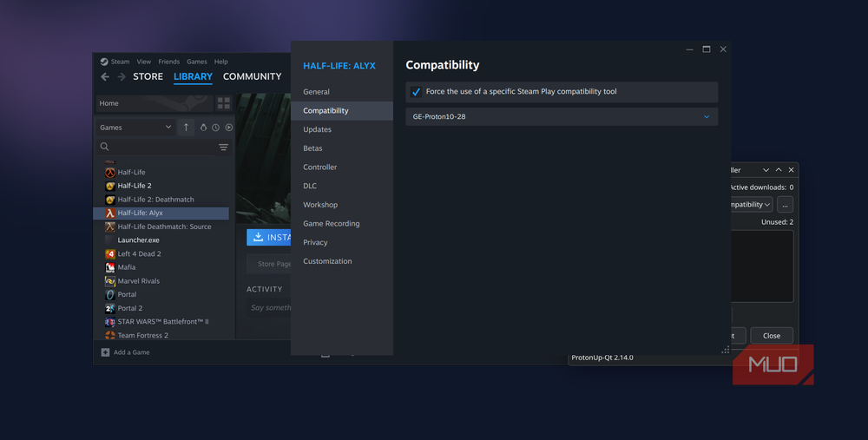The width and height of the screenshot is (868, 440).
Task: Open the Steam menu
Action: click(x=120, y=62)
